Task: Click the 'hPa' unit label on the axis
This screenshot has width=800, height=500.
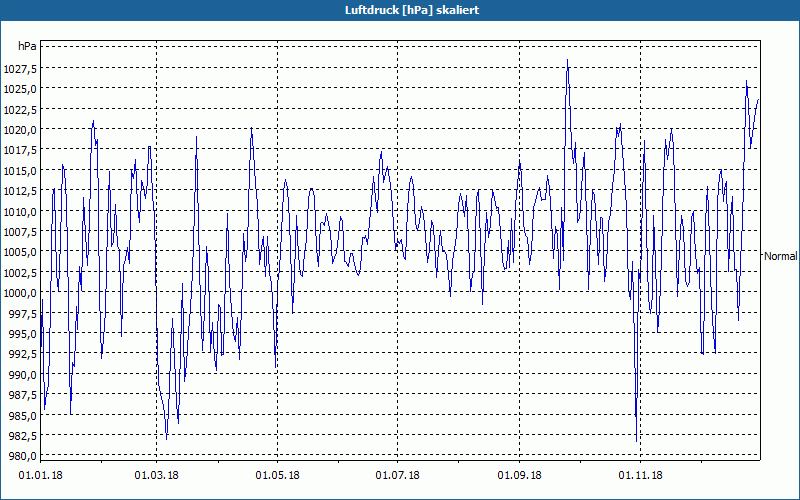Action: 27,46
